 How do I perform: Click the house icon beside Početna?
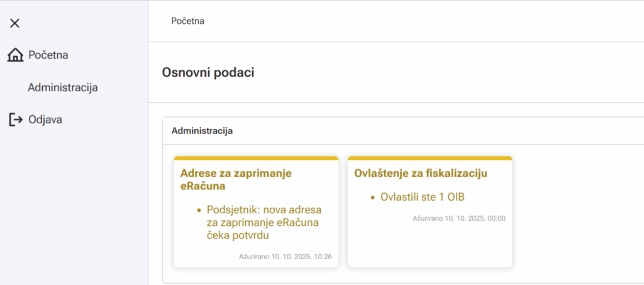pyautogui.click(x=15, y=55)
